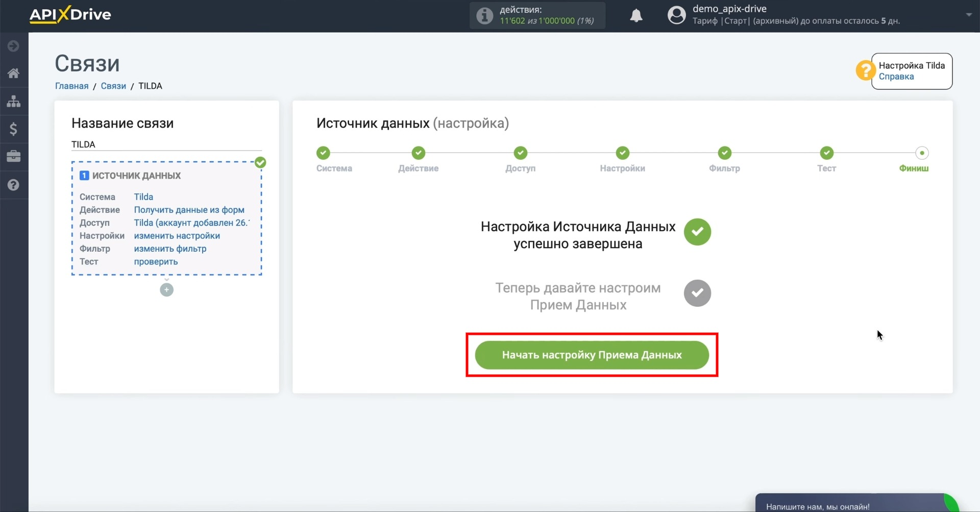Open the help question icon in sidebar
Image resolution: width=980 pixels, height=512 pixels.
click(14, 185)
